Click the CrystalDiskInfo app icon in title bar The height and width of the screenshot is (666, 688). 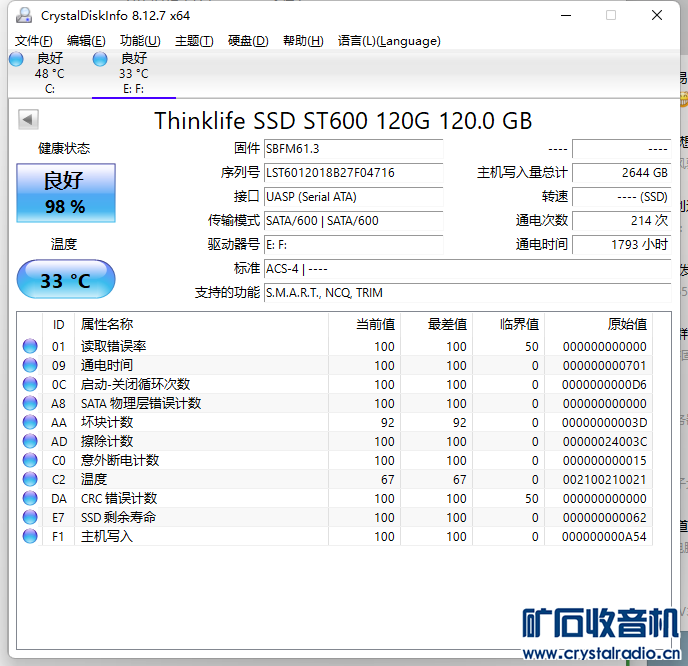coord(24,15)
